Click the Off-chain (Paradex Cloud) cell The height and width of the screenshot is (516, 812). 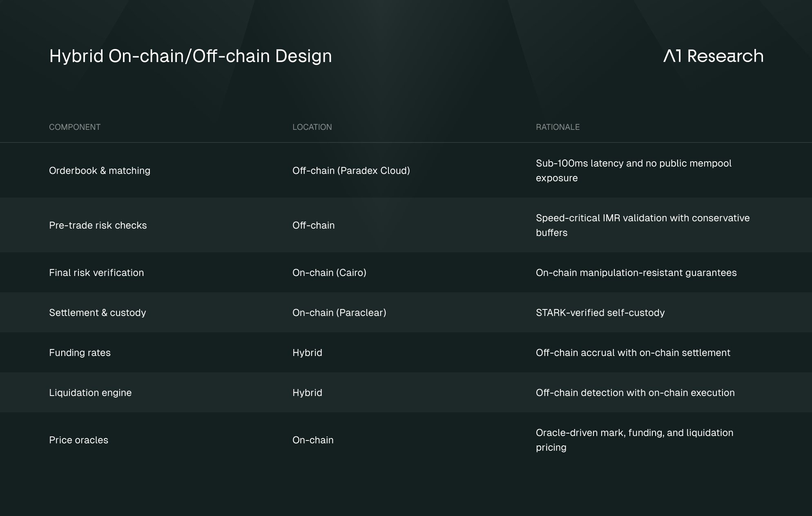point(351,171)
